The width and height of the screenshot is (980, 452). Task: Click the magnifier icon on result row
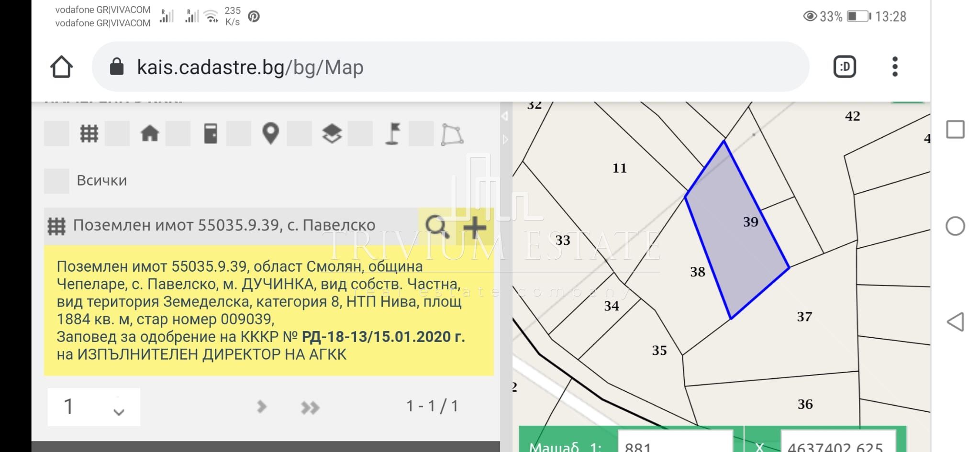[436, 226]
